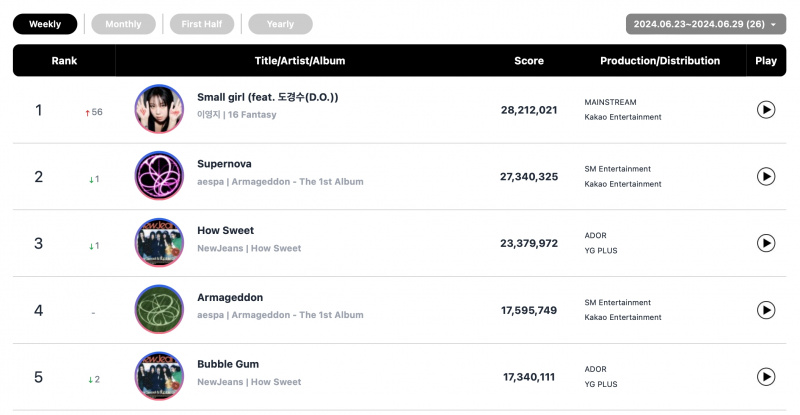Play "Small girl" with the play icon

(765, 110)
